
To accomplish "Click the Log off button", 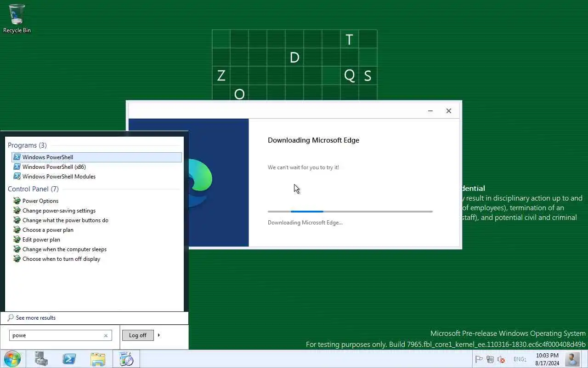I will pyautogui.click(x=138, y=335).
